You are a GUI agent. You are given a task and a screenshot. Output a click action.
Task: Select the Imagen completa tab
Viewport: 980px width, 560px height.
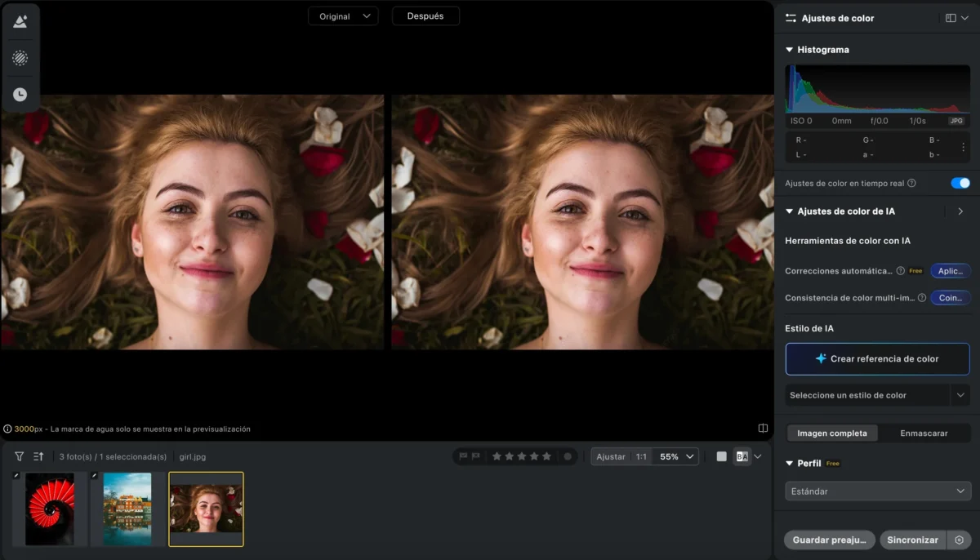pyautogui.click(x=831, y=433)
